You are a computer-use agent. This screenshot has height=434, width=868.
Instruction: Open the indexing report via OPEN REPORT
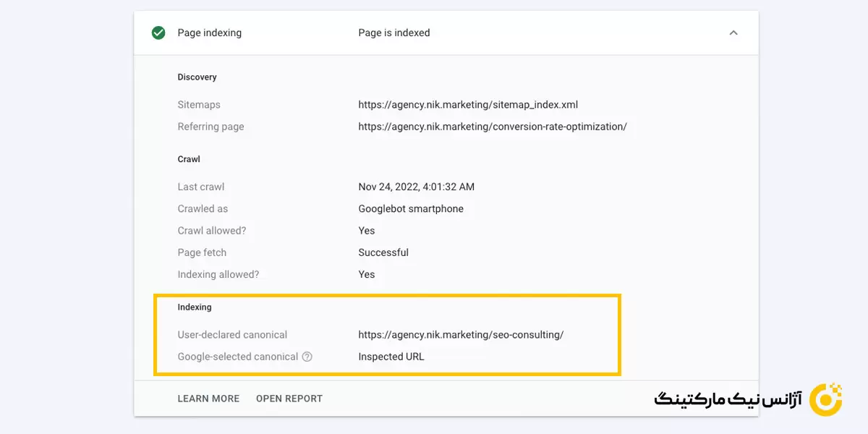tap(289, 399)
